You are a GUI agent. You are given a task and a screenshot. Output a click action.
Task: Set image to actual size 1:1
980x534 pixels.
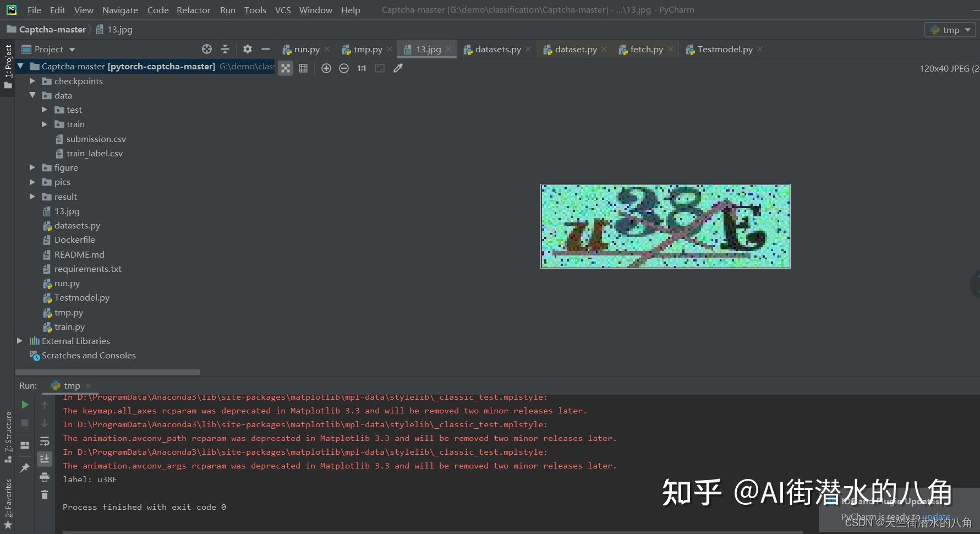[x=362, y=68]
